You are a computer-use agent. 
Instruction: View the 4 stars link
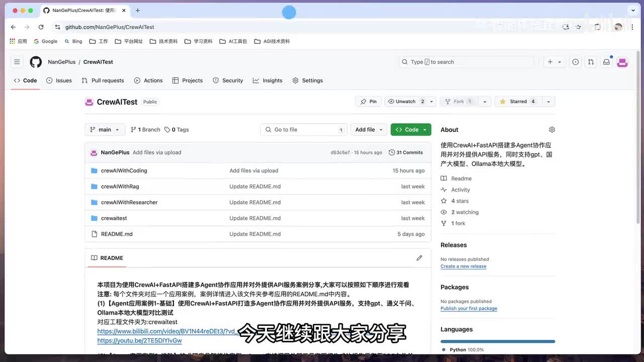pyautogui.click(x=455, y=201)
